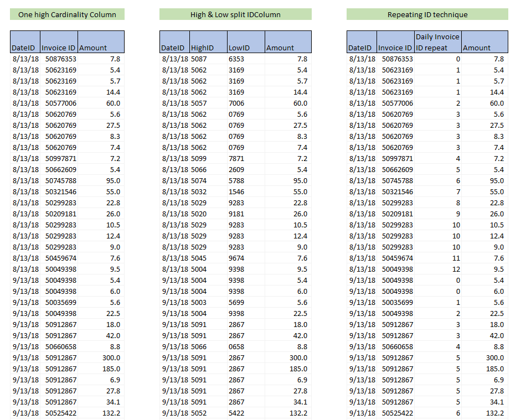This screenshot has height=420, width=526.
Task: Select Amount 132.2 in Repeating ID technique table
Action: (484, 413)
